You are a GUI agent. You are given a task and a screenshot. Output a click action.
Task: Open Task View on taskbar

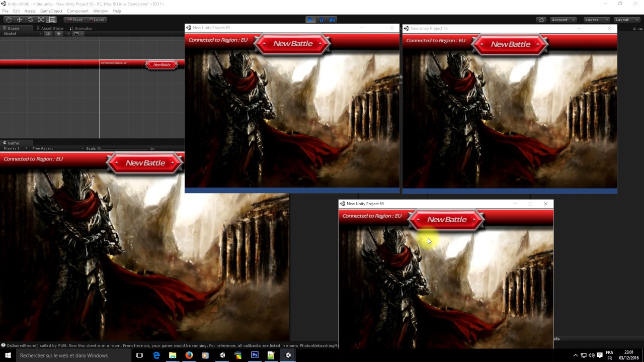[x=139, y=355]
